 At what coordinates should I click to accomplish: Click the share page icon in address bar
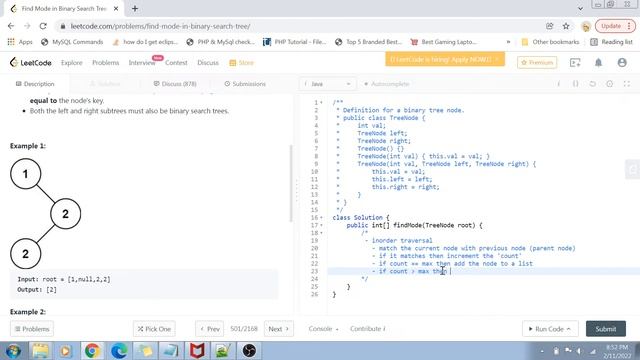(550, 26)
